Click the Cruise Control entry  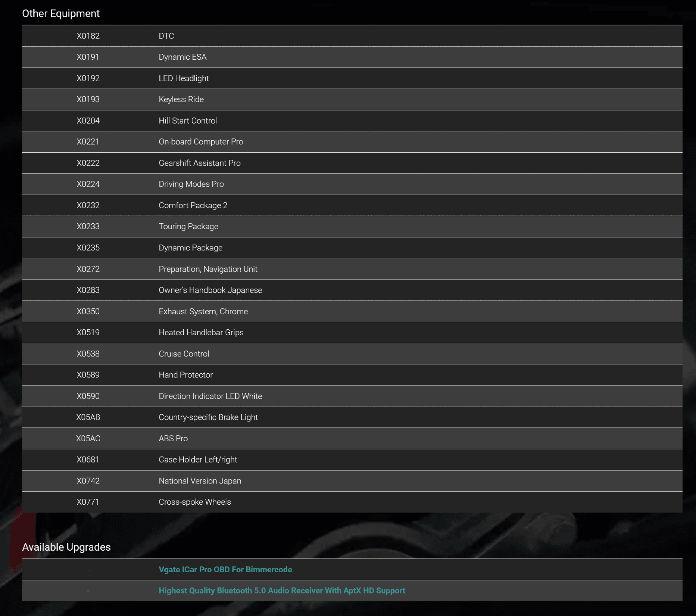[x=184, y=354]
